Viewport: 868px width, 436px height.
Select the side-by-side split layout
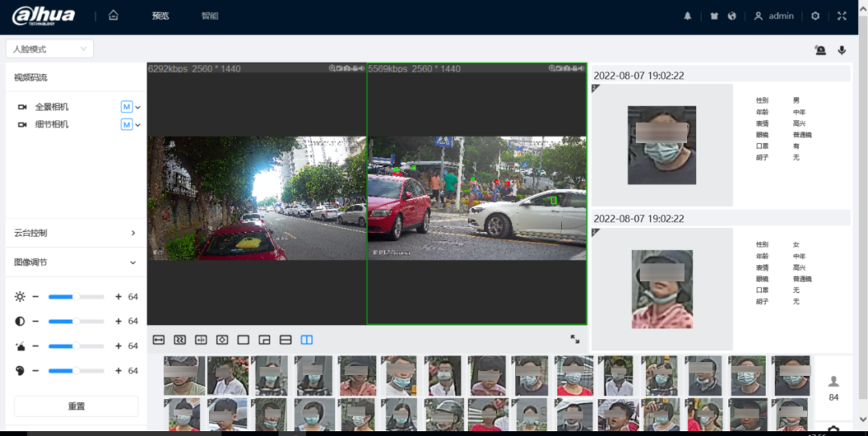click(306, 340)
